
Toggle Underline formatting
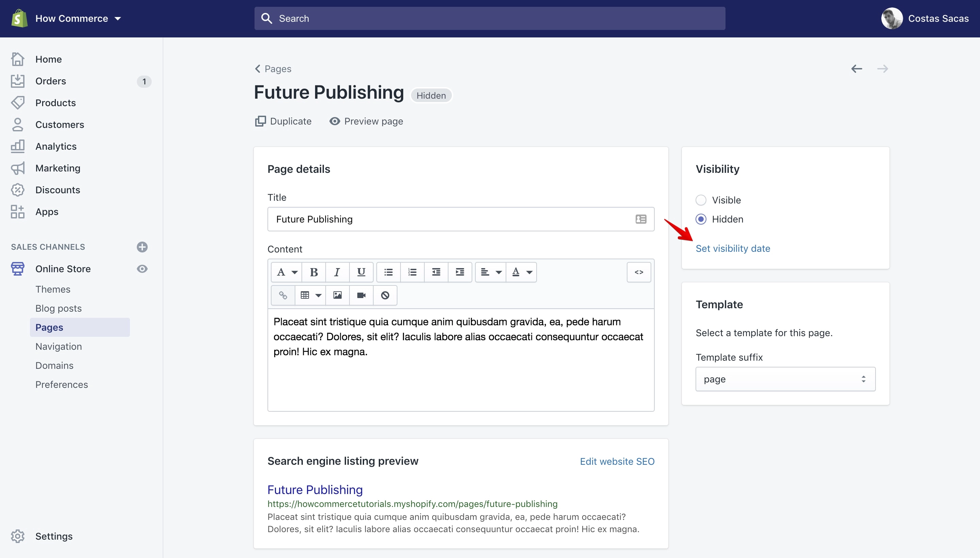(x=361, y=272)
